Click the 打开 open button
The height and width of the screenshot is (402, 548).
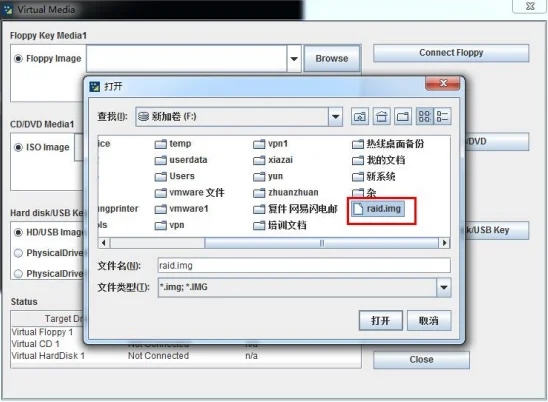[x=381, y=320]
